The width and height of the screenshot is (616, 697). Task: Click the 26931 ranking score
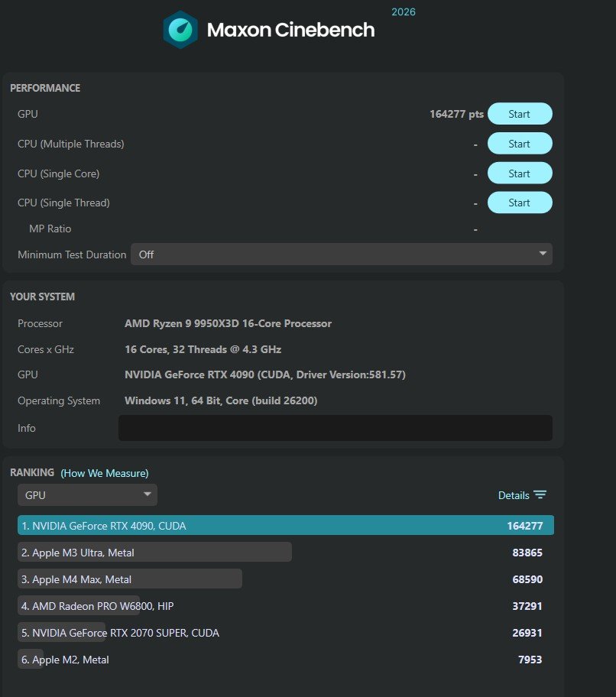click(x=527, y=633)
